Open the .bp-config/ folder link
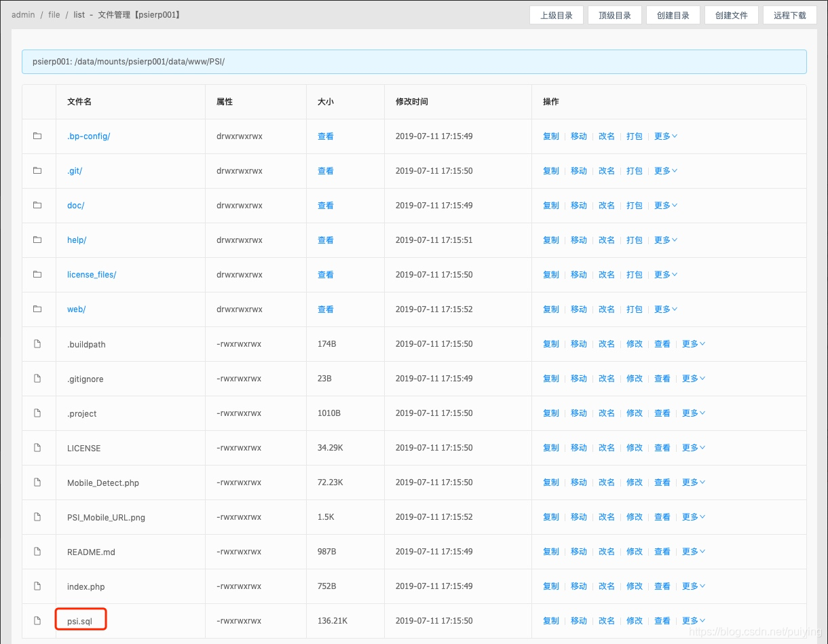This screenshot has width=828, height=644. point(88,136)
